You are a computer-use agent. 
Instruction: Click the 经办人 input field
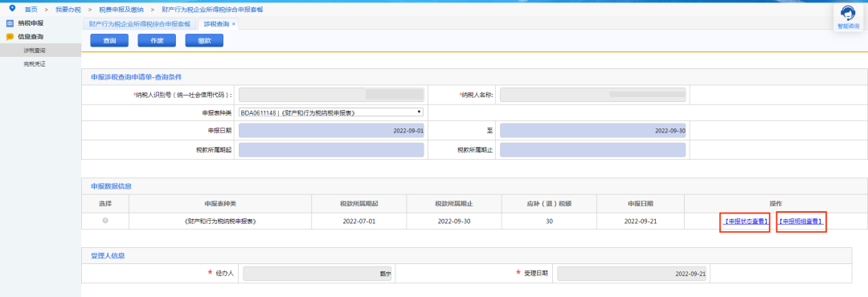click(317, 274)
